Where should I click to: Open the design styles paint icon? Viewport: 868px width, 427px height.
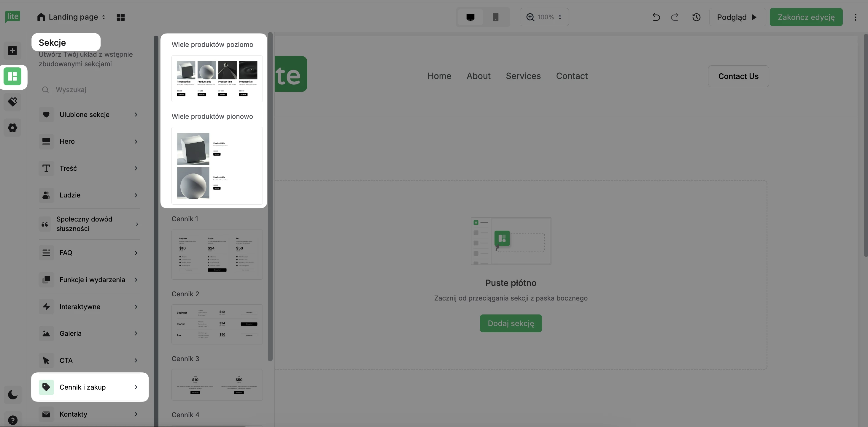tap(12, 102)
